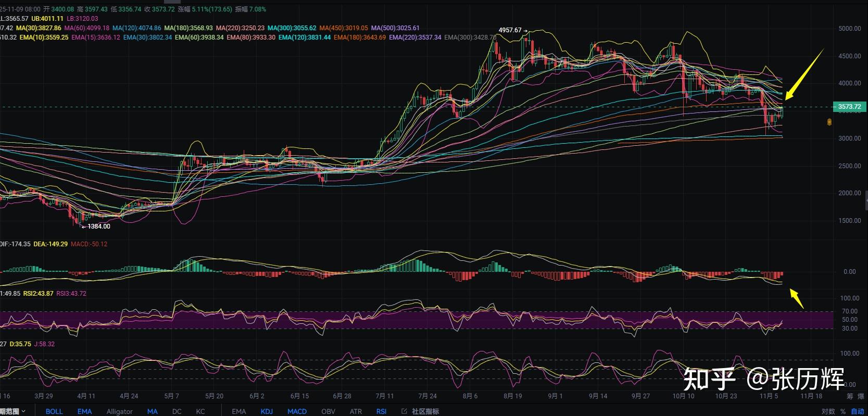
Task: Switch price axis to 对数 log scale
Action: point(828,411)
